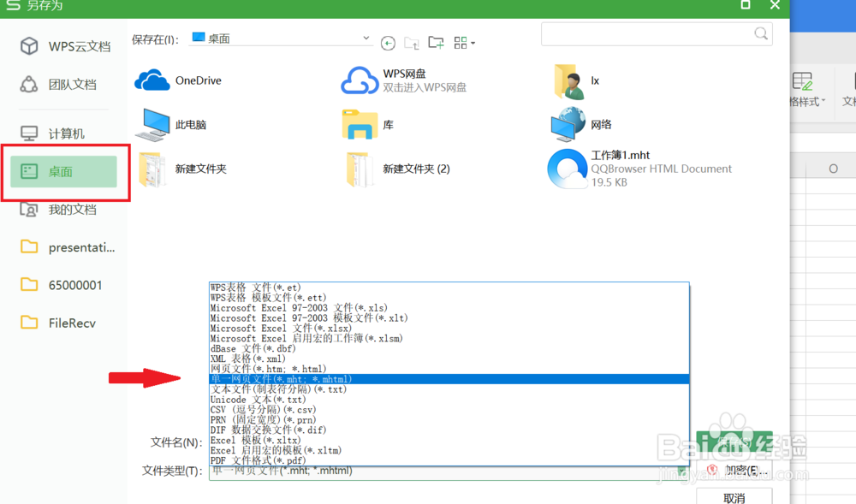This screenshot has width=856, height=504.
Task: Click the search magnifier icon
Action: tap(761, 34)
